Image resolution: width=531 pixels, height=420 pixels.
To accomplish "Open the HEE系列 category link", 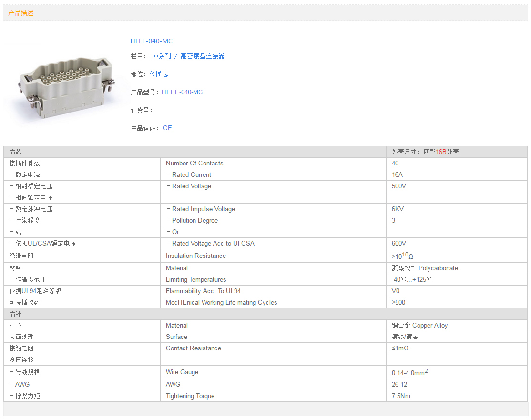I will 160,56.
